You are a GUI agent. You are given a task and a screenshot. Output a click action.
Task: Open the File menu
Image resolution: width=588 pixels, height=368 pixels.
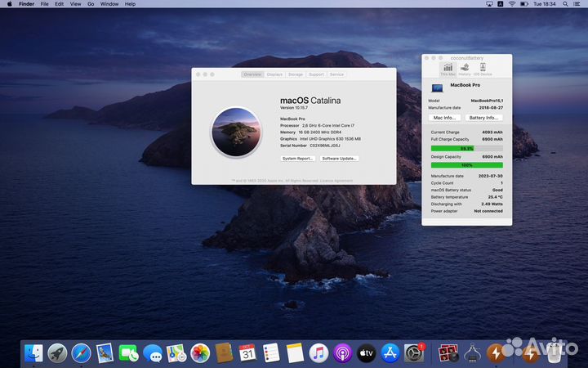(x=44, y=4)
